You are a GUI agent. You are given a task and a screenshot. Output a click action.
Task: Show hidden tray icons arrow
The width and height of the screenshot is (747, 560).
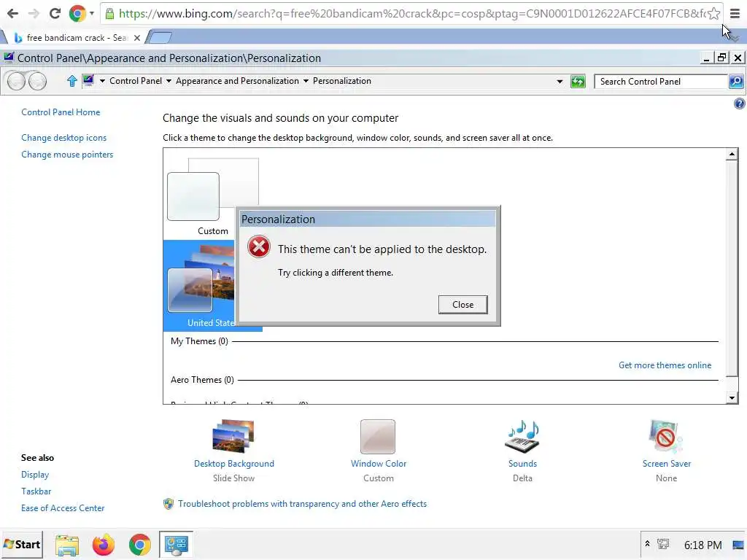pos(648,544)
